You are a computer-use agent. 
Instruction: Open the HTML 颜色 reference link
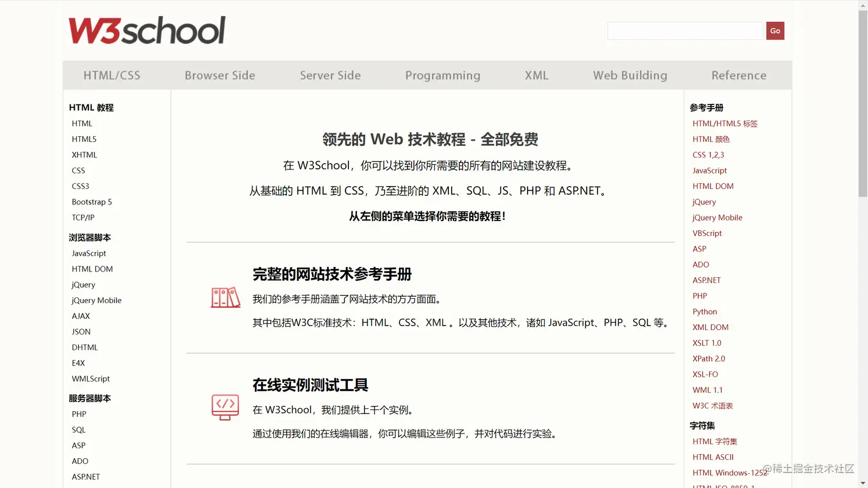click(x=711, y=139)
